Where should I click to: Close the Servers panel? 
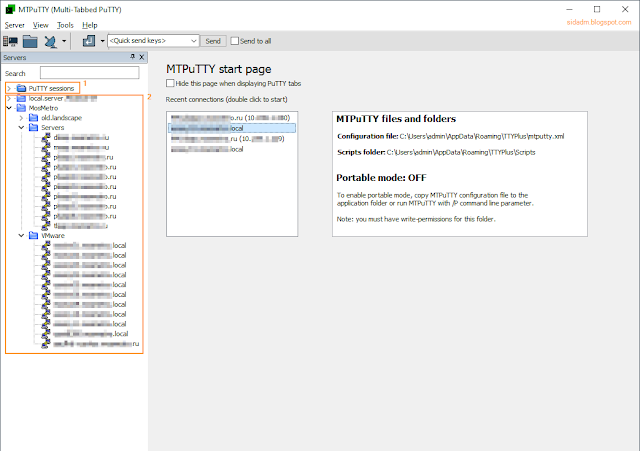click(x=142, y=57)
